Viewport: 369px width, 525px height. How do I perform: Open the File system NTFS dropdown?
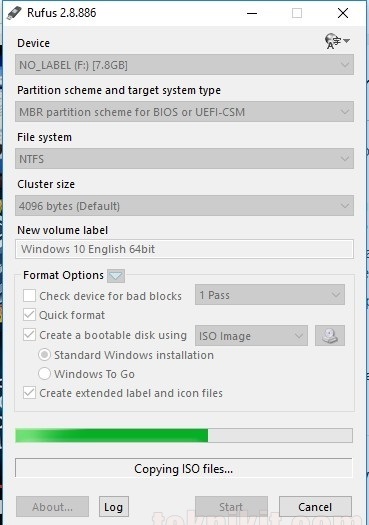click(x=184, y=158)
